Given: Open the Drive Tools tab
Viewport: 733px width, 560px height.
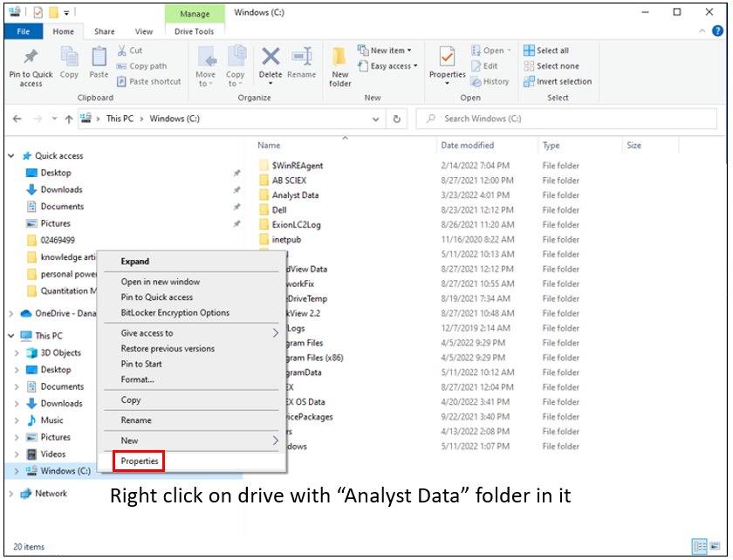Looking at the screenshot, I should 194,31.
